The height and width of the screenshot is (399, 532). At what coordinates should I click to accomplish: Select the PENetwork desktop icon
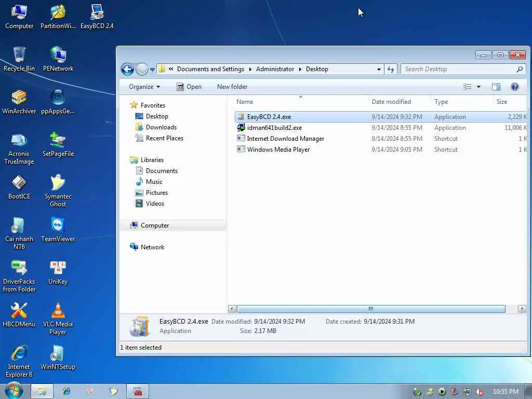click(58, 59)
